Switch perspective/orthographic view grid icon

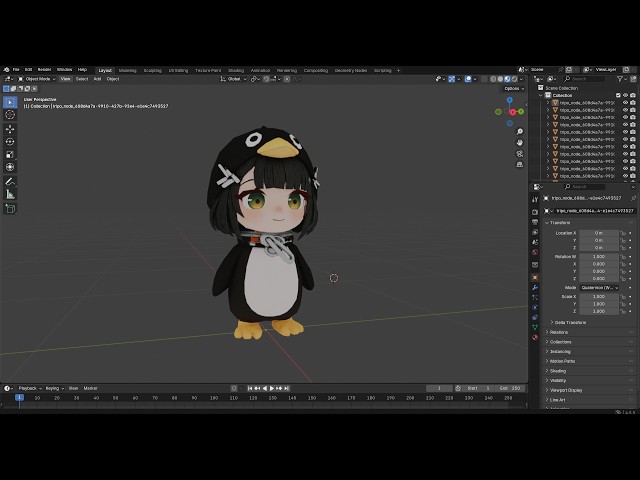tap(520, 164)
